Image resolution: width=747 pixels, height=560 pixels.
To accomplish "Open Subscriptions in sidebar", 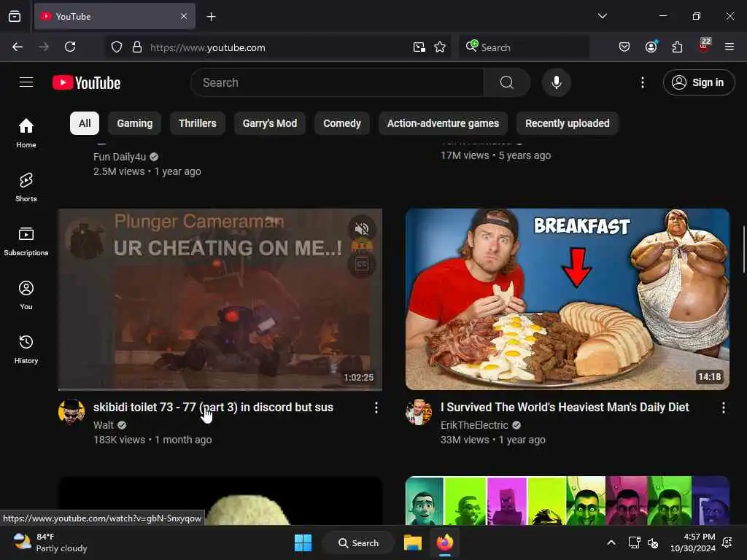I will [x=26, y=241].
